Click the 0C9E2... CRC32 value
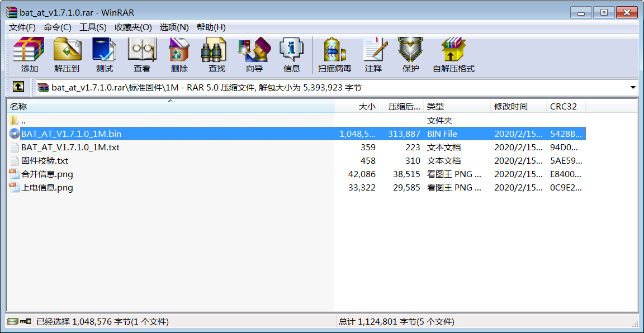 tap(566, 188)
